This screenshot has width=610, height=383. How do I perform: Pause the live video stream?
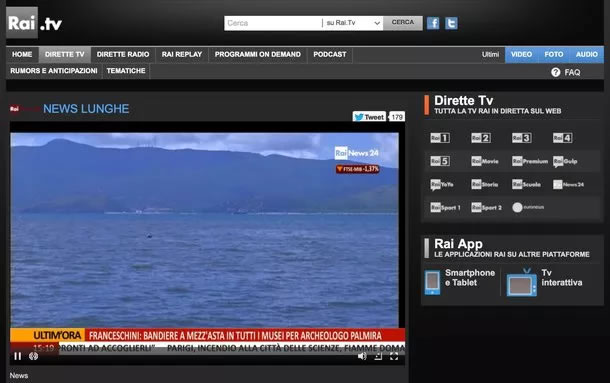click(18, 356)
